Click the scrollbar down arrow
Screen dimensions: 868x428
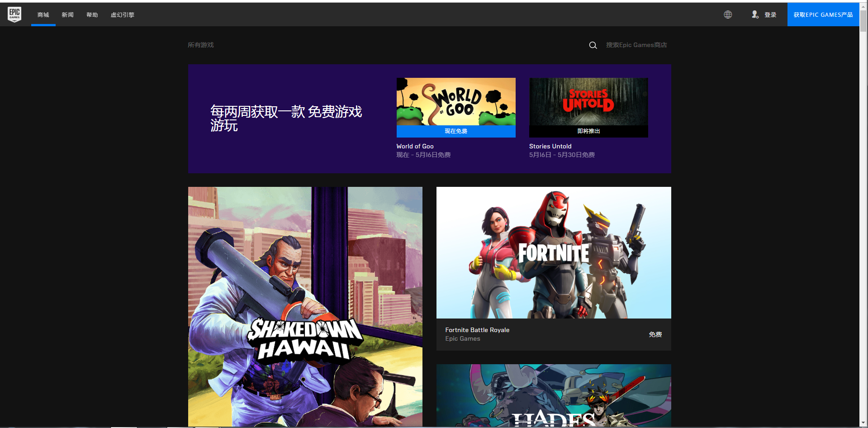[863, 423]
